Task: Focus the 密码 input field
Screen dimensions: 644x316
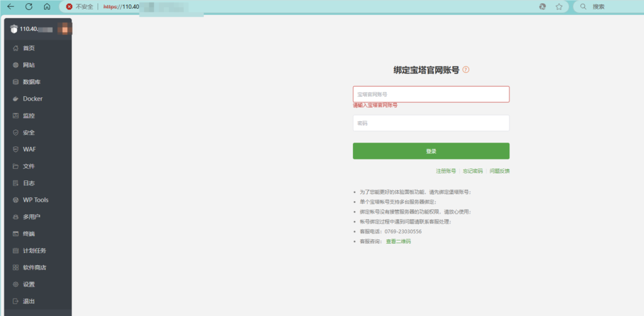Action: 431,123
